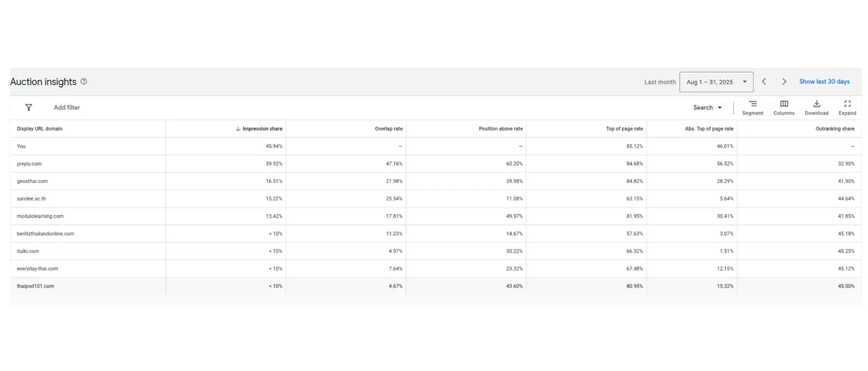Screen dimensions: 868x371
Task: Click preply.com impression share 39.92%
Action: 274,164
